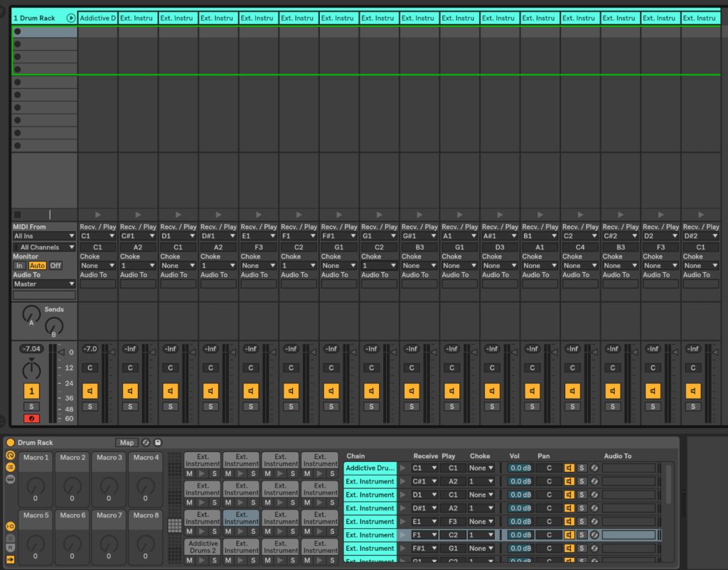Image resolution: width=728 pixels, height=570 pixels.
Task: Mute the Addictive Drums 2 pad
Action: point(190,560)
